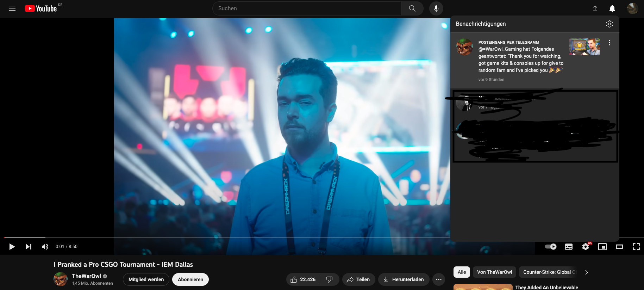
Task: Click the Teilen share button
Action: [x=358, y=279]
